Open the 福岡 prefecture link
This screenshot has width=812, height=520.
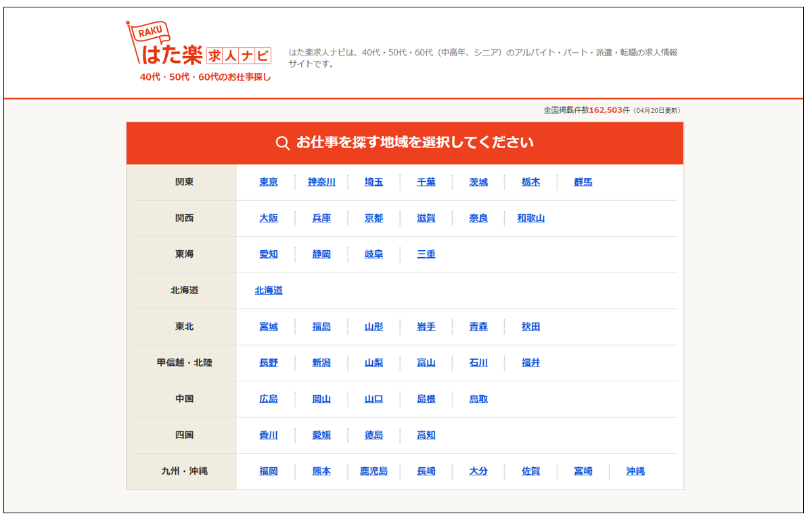click(269, 471)
